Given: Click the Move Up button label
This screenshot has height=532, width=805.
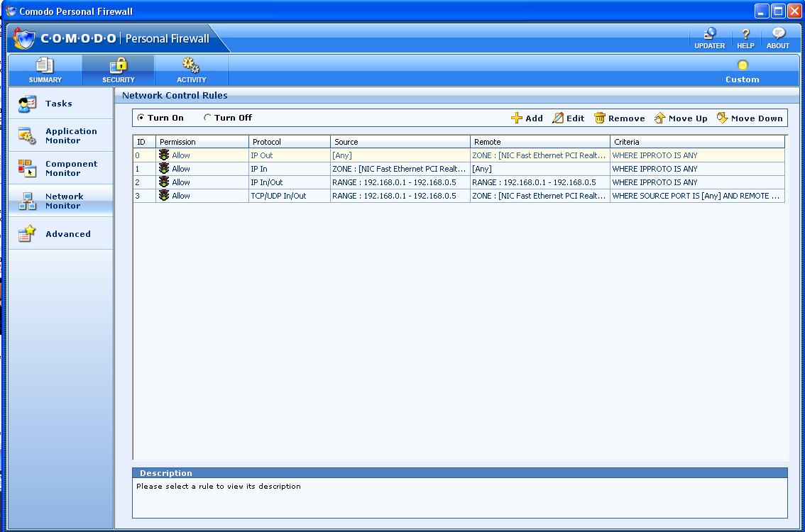Looking at the screenshot, I should coord(688,118).
